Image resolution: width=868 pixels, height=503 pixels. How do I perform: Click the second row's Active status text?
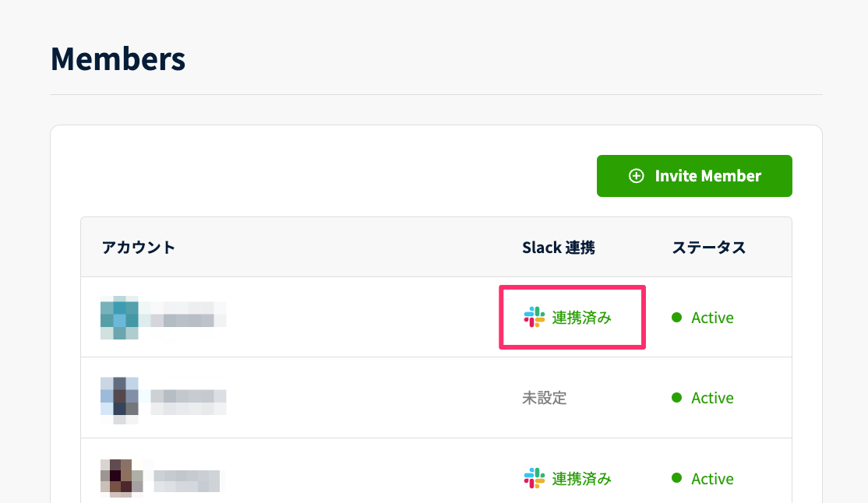point(712,398)
